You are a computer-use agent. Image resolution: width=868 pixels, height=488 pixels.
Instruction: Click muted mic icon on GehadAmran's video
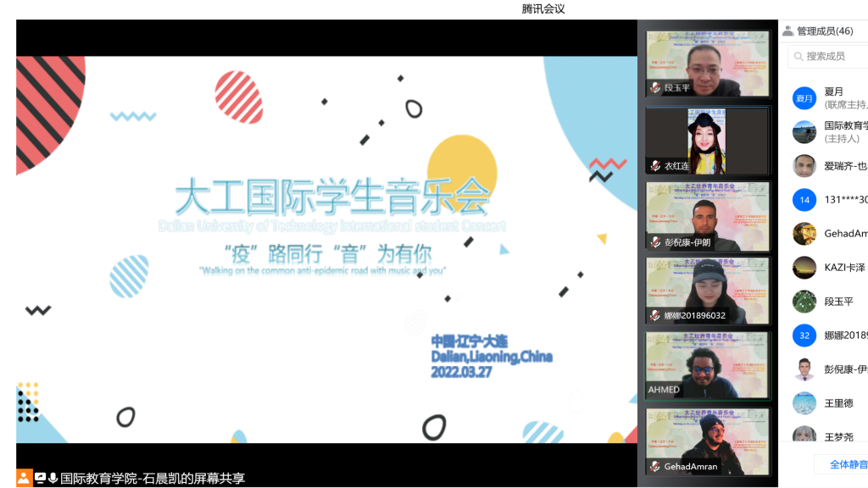[654, 467]
